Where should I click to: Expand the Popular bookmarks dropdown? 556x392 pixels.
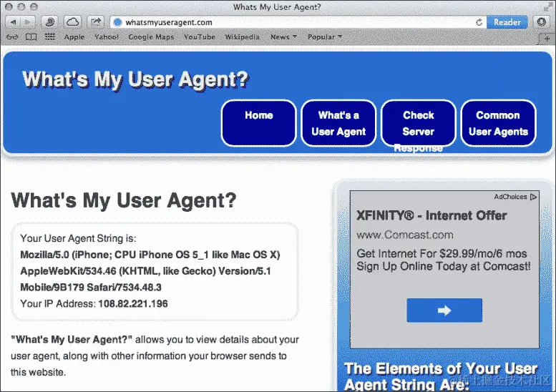324,37
